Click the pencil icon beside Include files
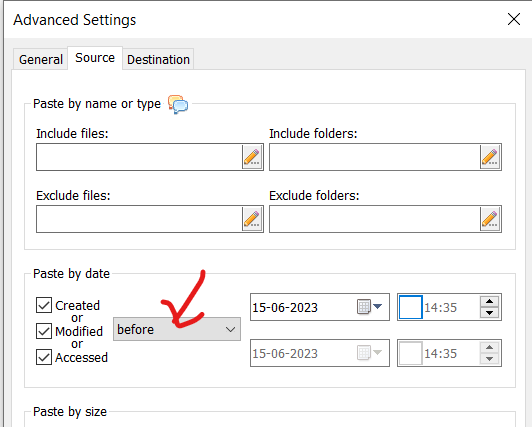This screenshot has width=532, height=427. (x=252, y=157)
